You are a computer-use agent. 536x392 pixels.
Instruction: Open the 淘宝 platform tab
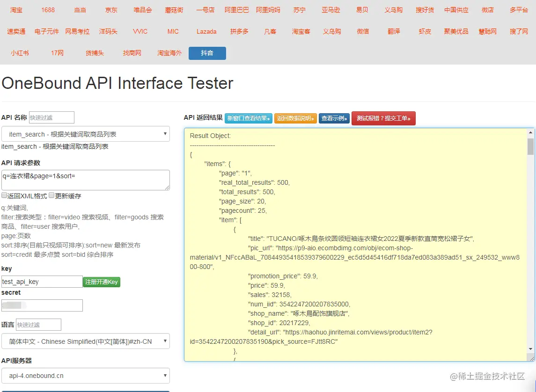pos(16,10)
